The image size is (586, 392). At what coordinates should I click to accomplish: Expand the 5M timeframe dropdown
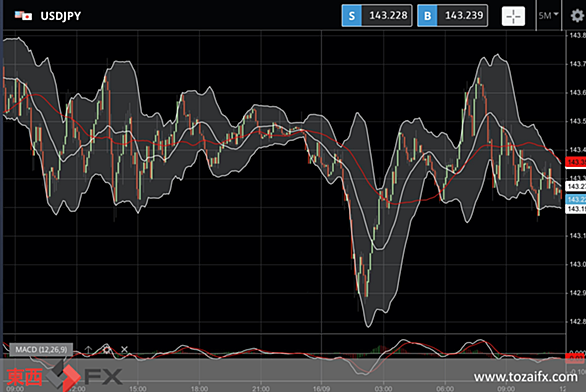548,16
